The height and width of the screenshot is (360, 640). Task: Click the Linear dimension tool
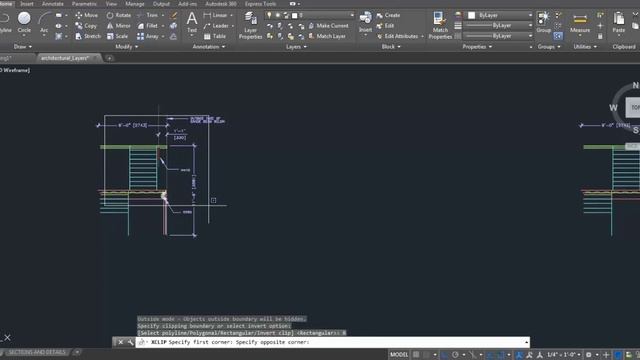(215, 15)
